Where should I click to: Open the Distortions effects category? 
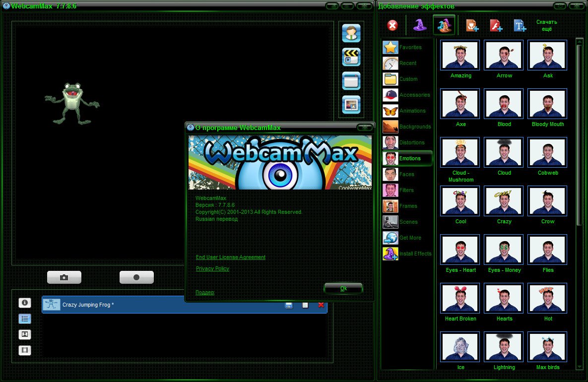pos(407,142)
